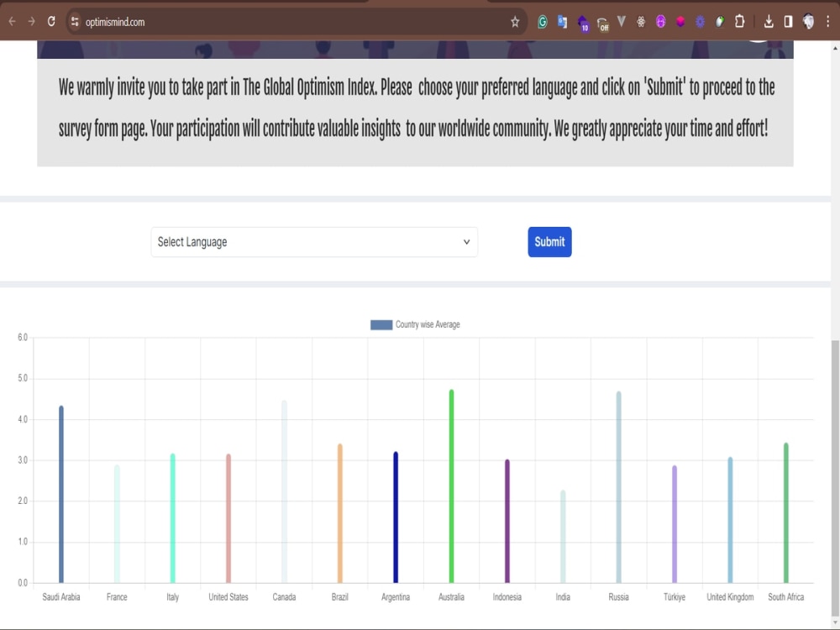Click the blue Submit button
The width and height of the screenshot is (840, 630).
click(549, 242)
